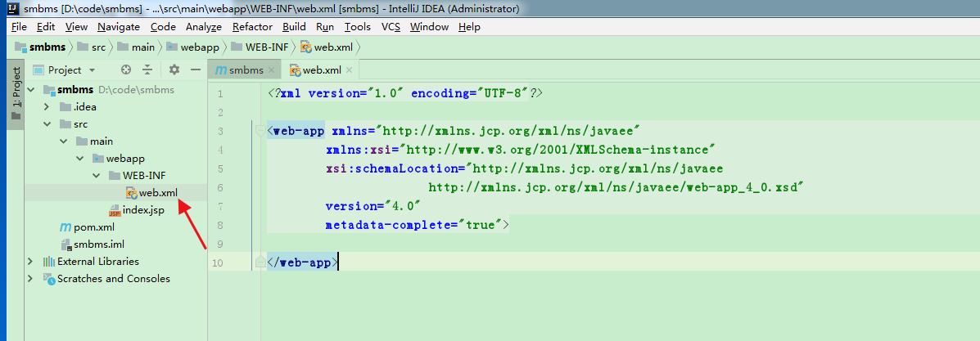Click line number 7 in gutter
Viewport: 980px width, 341px height.
point(219,206)
